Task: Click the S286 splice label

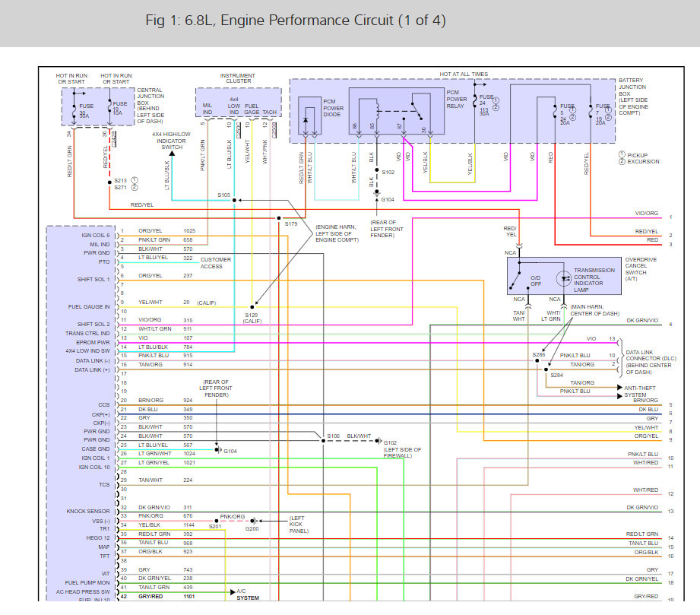Action: pos(538,354)
